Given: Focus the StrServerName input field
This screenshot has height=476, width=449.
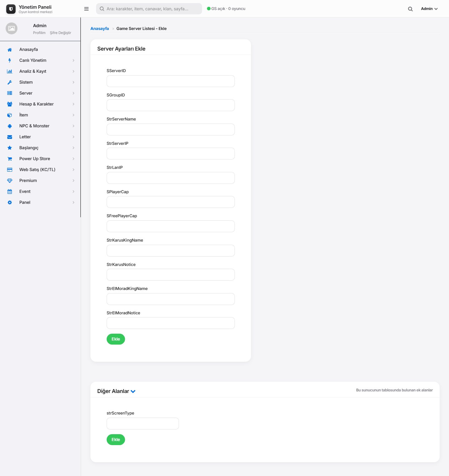Looking at the screenshot, I should click(171, 130).
